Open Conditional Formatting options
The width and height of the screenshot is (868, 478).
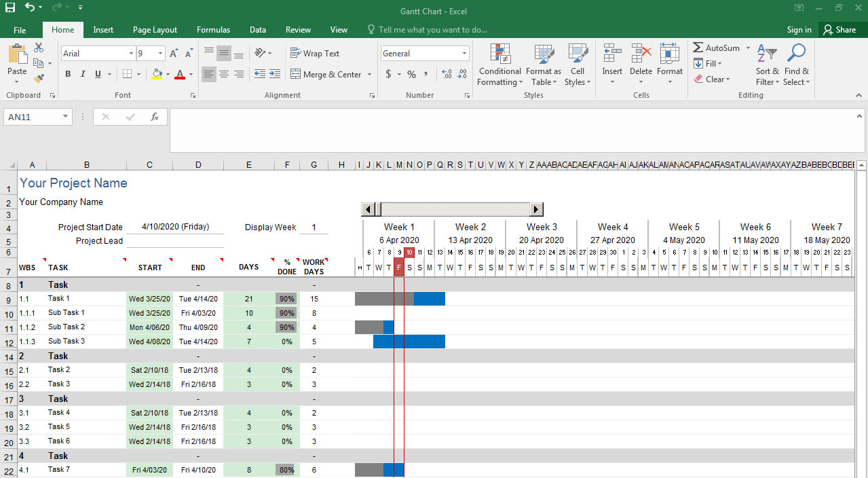(x=499, y=65)
